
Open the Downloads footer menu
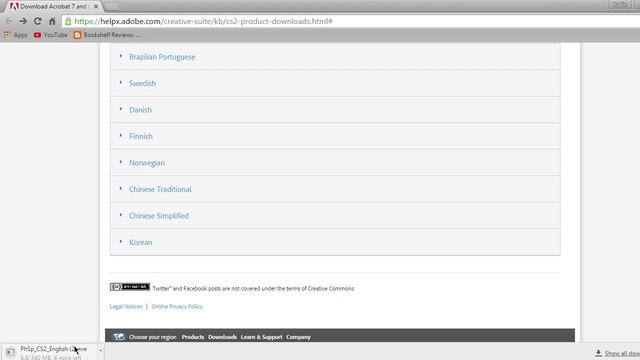tap(222, 337)
